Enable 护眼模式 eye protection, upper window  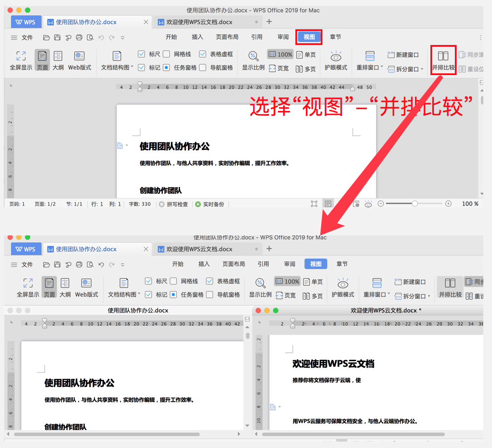coord(336,61)
